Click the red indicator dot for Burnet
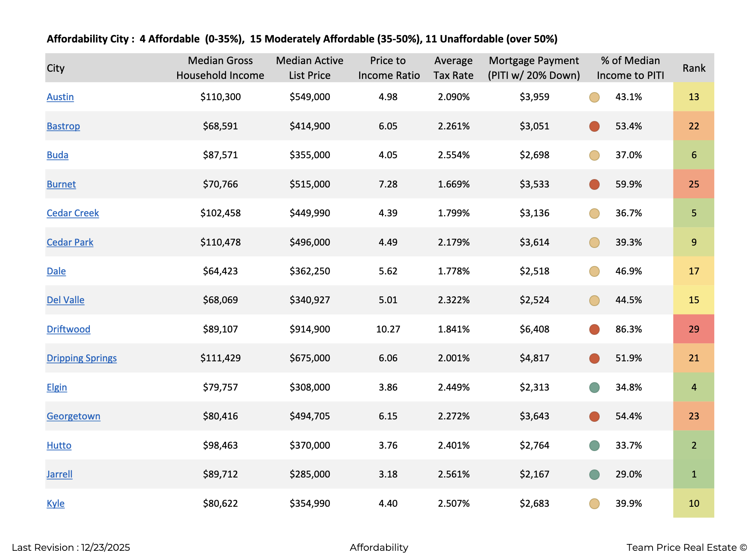Screen dimensions: 756x560 pyautogui.click(x=594, y=184)
